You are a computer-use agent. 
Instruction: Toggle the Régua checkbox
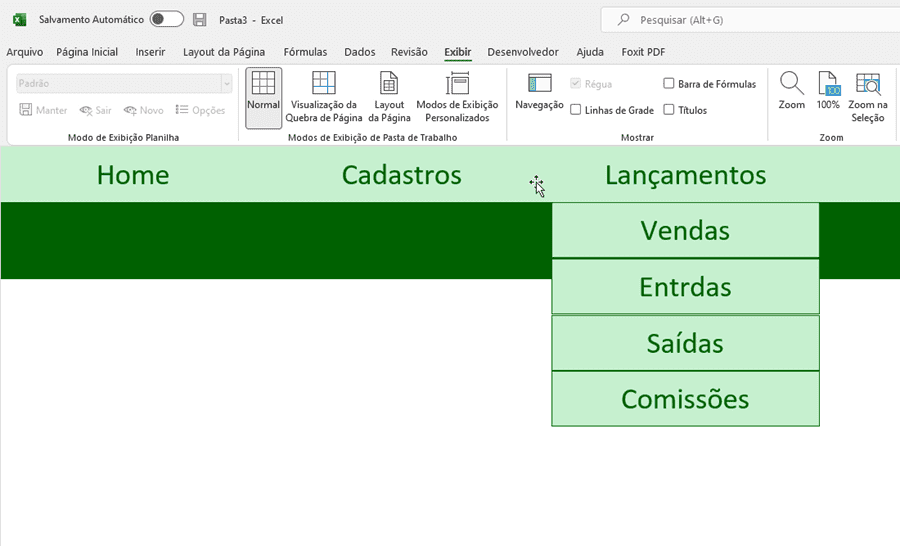[576, 84]
